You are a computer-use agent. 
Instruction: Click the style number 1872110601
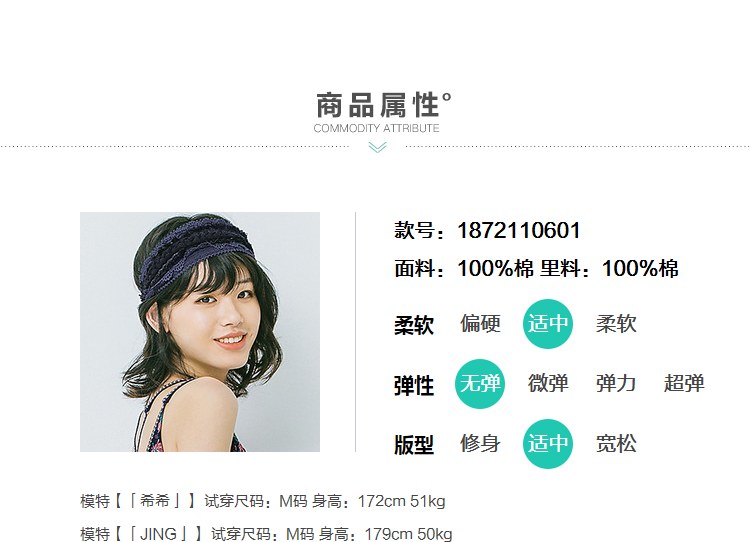tap(519, 231)
